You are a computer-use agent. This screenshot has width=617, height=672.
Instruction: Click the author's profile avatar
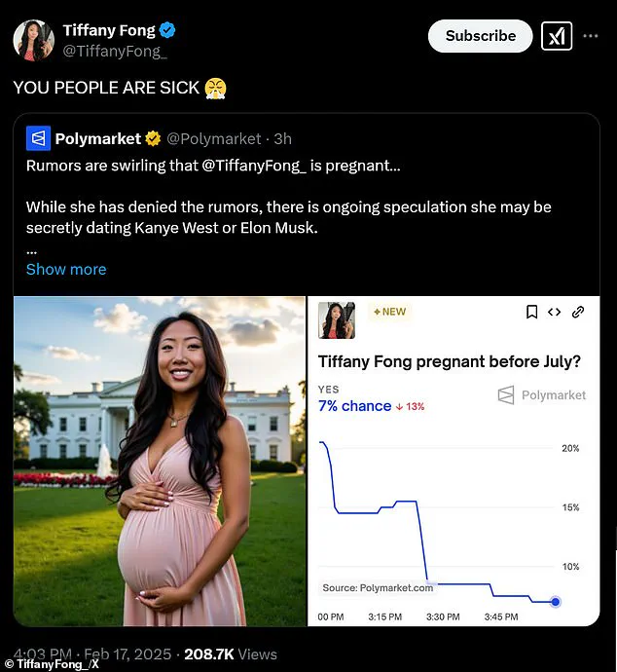(33, 40)
